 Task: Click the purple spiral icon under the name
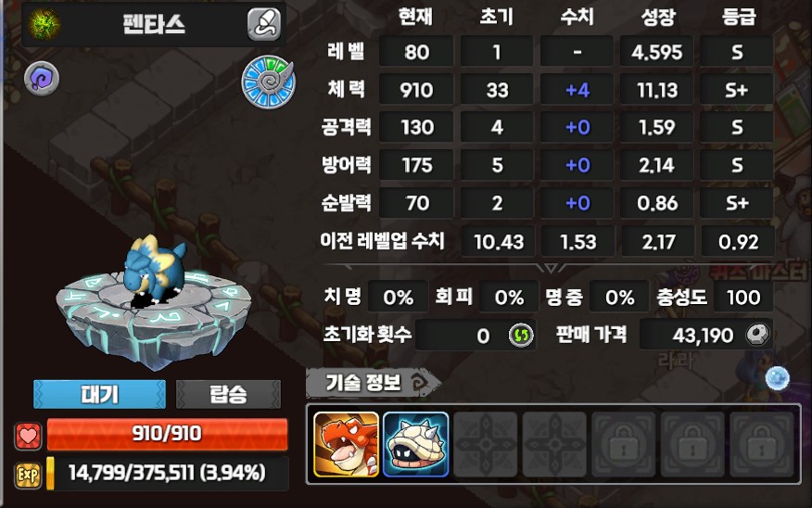point(42,78)
